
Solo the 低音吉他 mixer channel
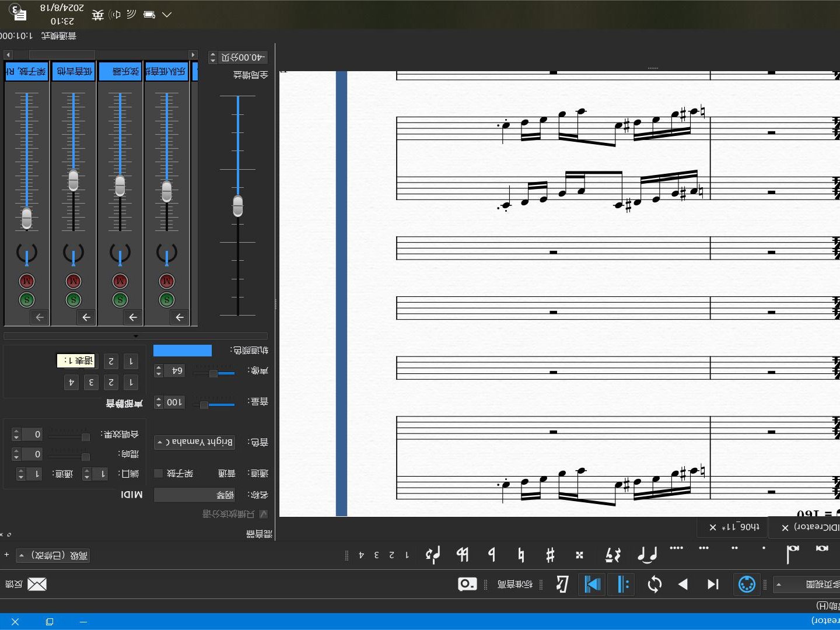coord(73,300)
